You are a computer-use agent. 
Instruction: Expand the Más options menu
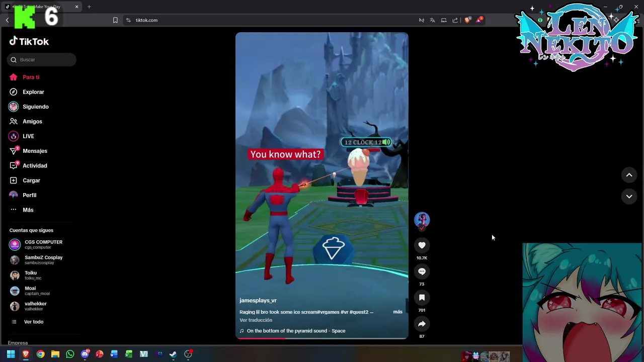pyautogui.click(x=22, y=210)
